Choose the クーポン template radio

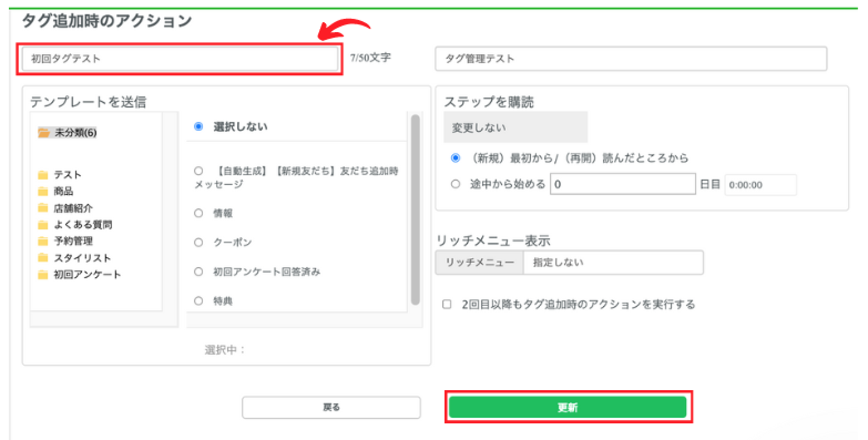(199, 242)
